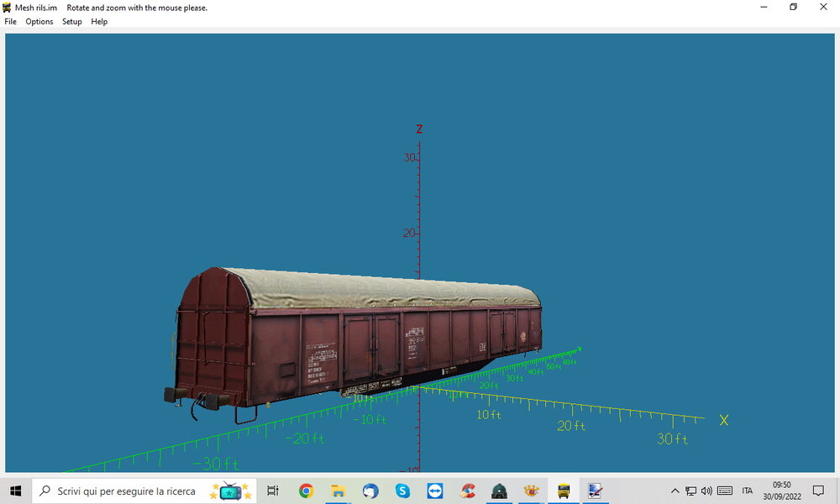Open CCleaner from the taskbar
Screen dimensions: 840x504
coord(467,491)
